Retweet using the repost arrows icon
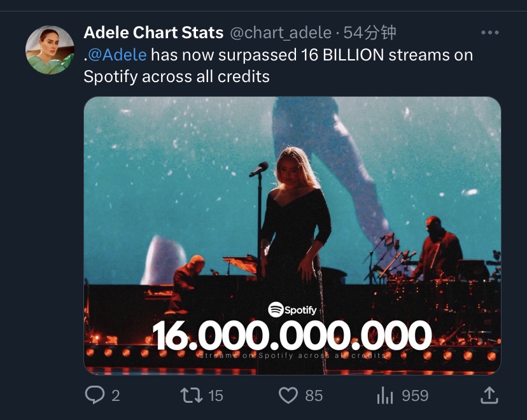 click(x=191, y=395)
